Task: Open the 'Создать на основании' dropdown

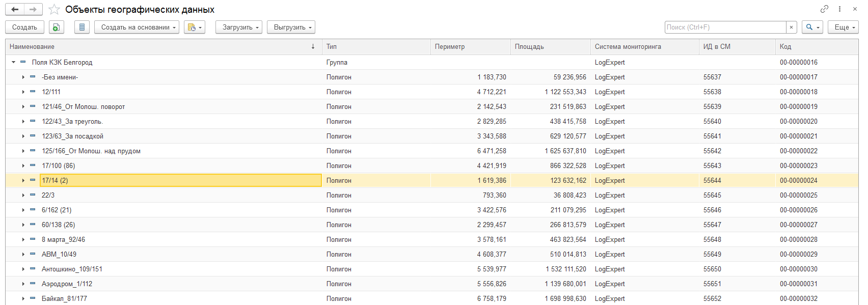Action: point(137,27)
